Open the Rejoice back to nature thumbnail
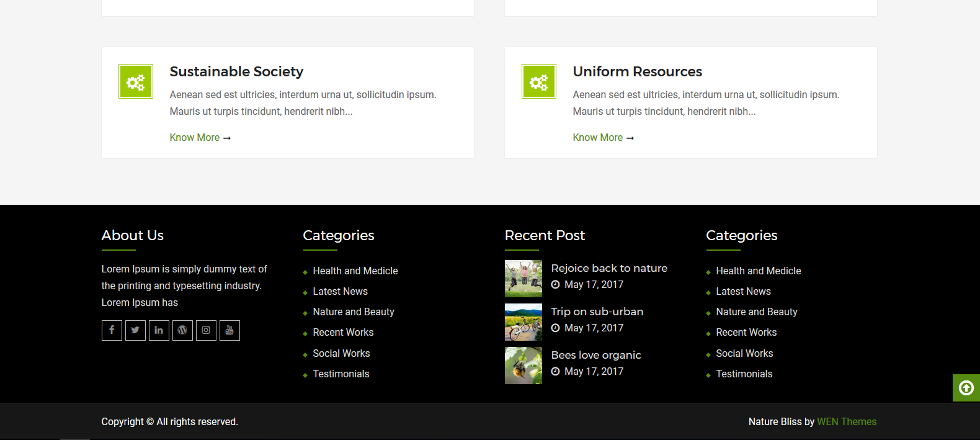Screen dimensions: 980x440 [523, 279]
